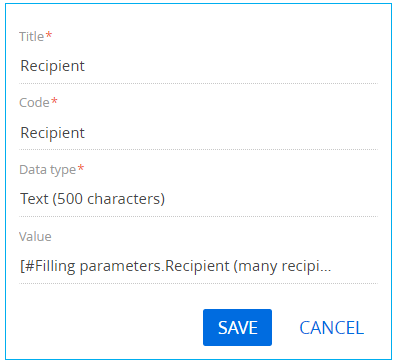The height and width of the screenshot is (363, 397).
Task: Select the Code field with Recipient text
Action: (198, 133)
